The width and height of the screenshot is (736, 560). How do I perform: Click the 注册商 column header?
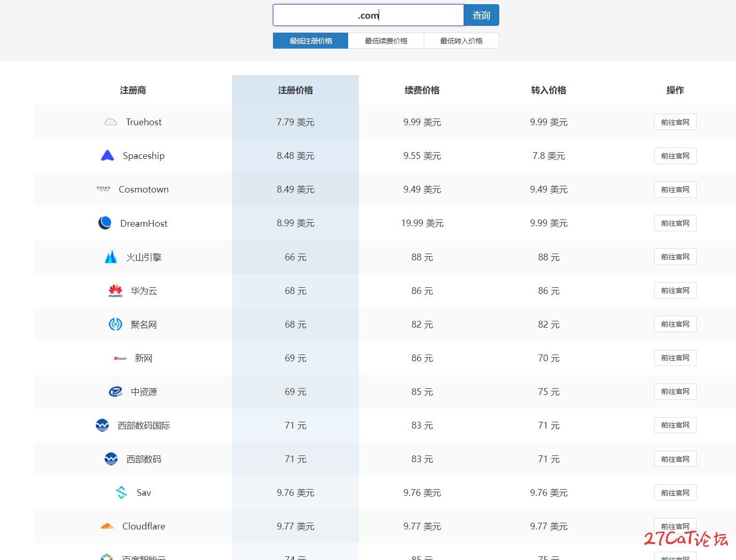click(x=133, y=90)
